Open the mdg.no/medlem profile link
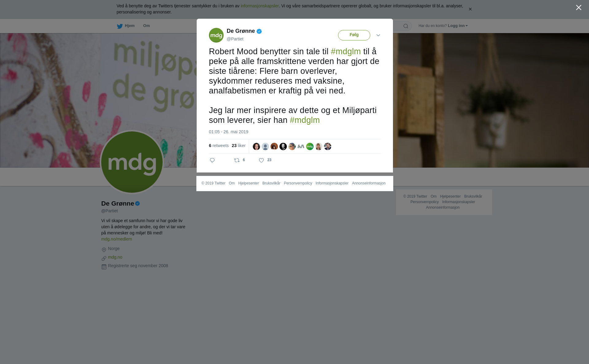 (x=117, y=239)
